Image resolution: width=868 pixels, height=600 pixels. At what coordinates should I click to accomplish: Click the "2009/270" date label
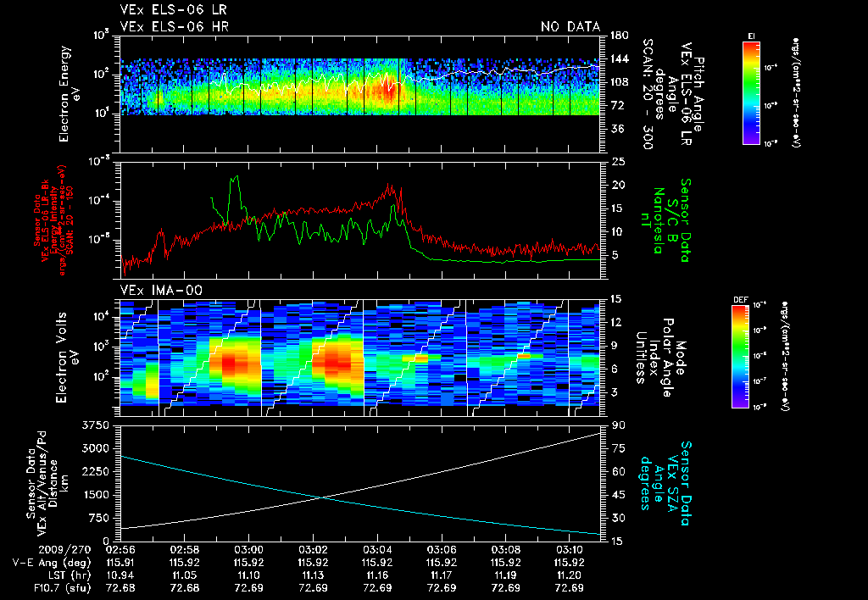tap(64, 550)
